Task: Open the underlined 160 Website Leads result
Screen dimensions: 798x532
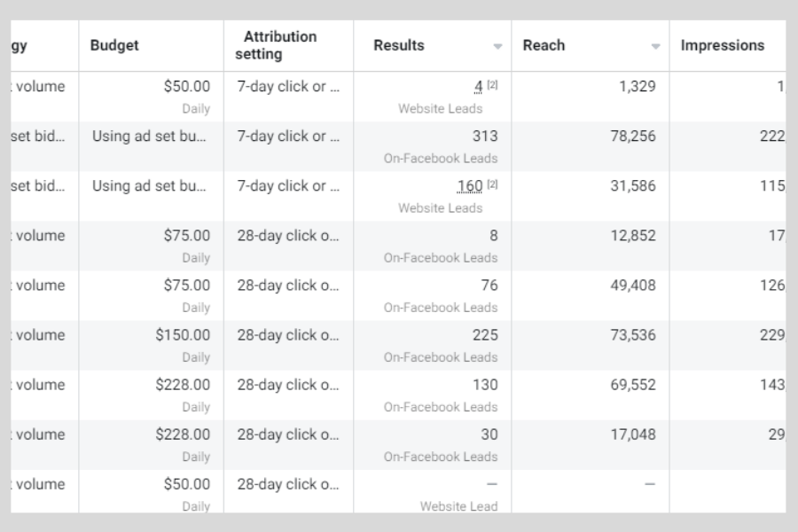Action: [470, 186]
